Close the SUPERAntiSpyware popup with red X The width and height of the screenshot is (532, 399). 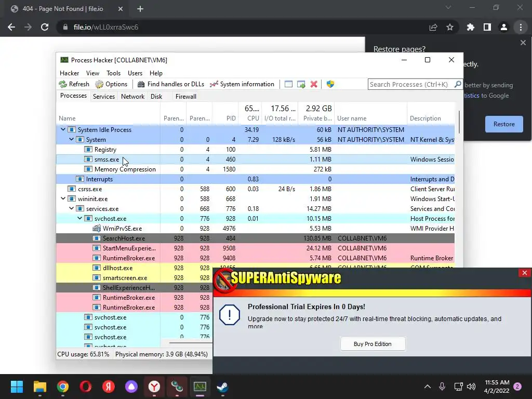point(525,273)
